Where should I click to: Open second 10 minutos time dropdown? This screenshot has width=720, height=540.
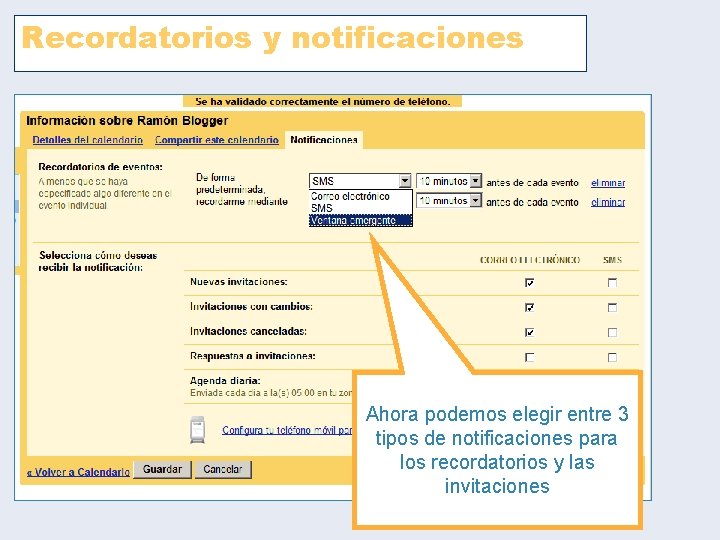449,201
